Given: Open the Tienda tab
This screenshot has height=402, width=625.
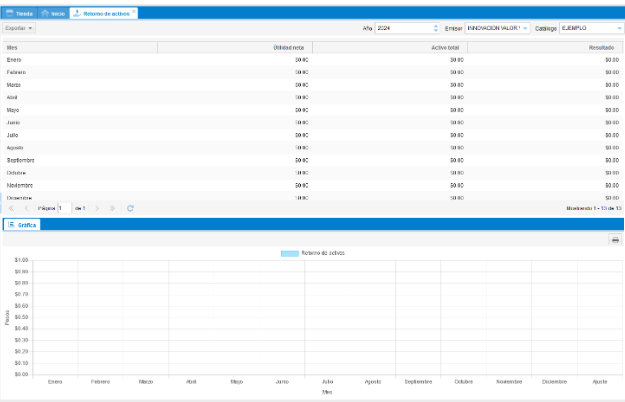Looking at the screenshot, I should point(18,13).
